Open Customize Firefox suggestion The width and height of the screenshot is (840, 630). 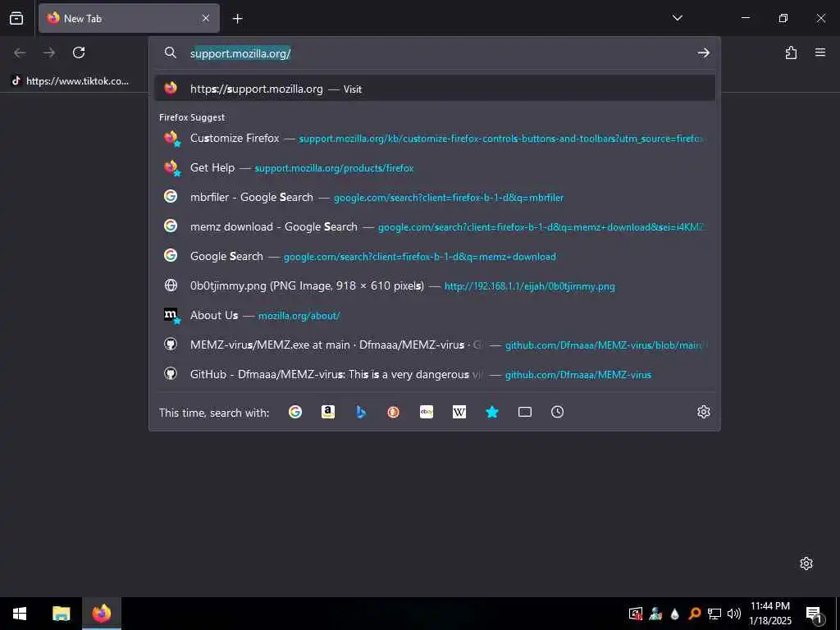(x=435, y=138)
